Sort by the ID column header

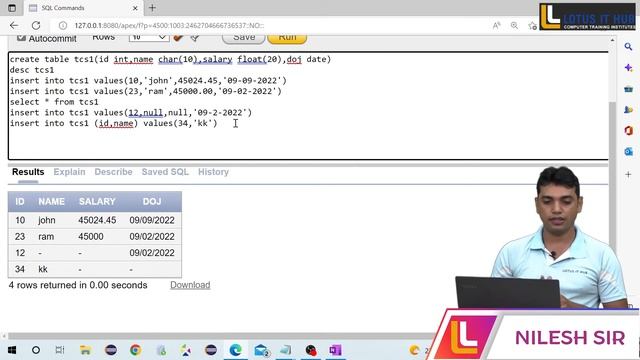coord(20,201)
